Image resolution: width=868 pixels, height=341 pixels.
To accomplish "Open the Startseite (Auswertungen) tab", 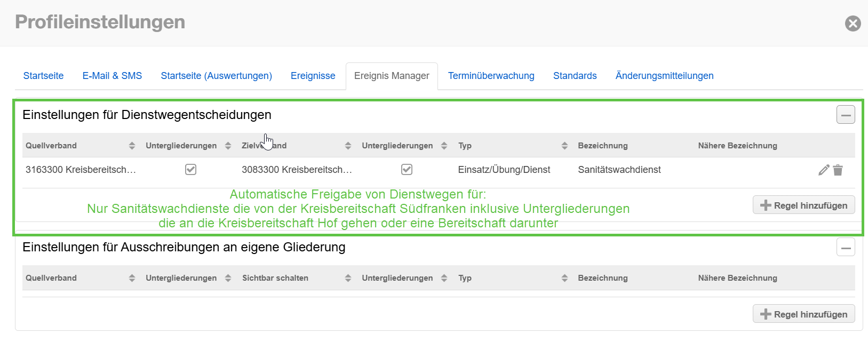I will (216, 76).
